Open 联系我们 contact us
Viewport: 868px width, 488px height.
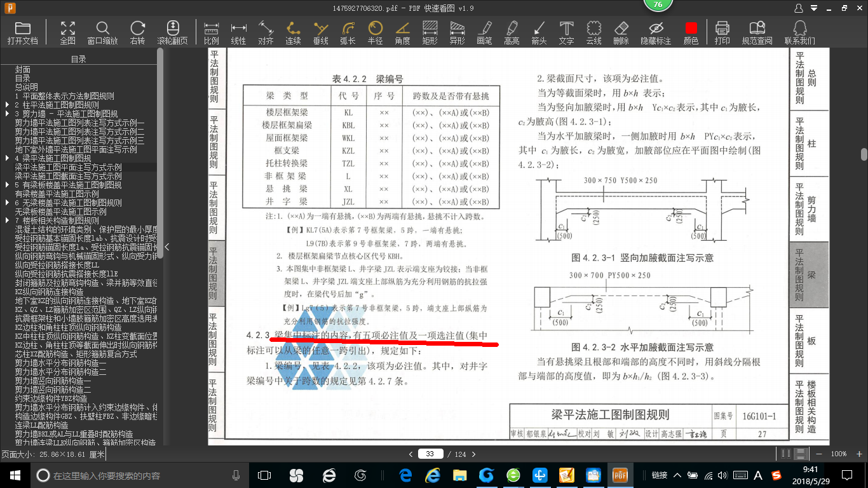pos(799,32)
